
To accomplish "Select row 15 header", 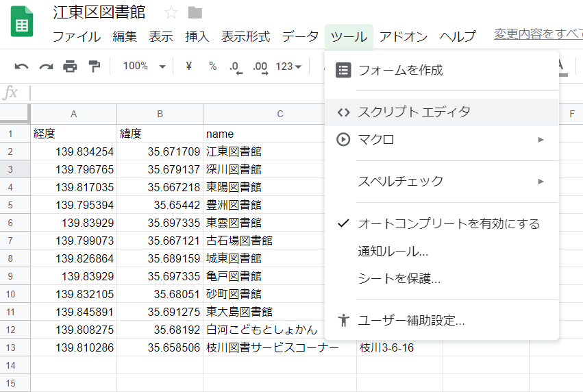I will 15,383.
